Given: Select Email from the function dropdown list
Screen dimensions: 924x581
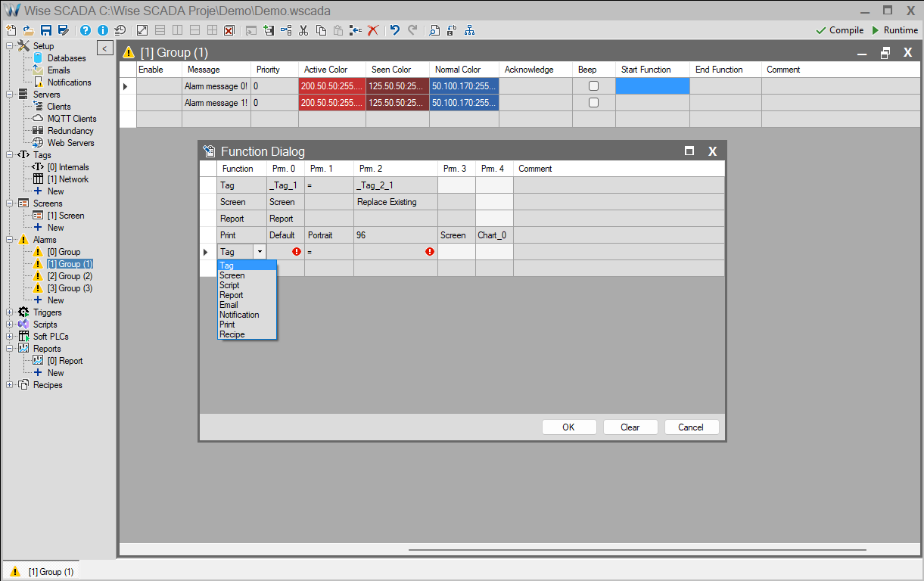Looking at the screenshot, I should point(229,305).
